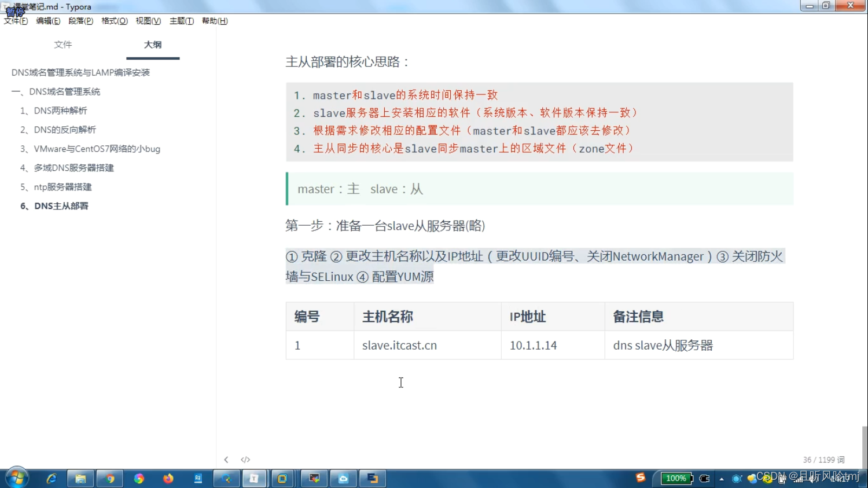Open the 段落 menu
This screenshot has height=488, width=868.
80,21
